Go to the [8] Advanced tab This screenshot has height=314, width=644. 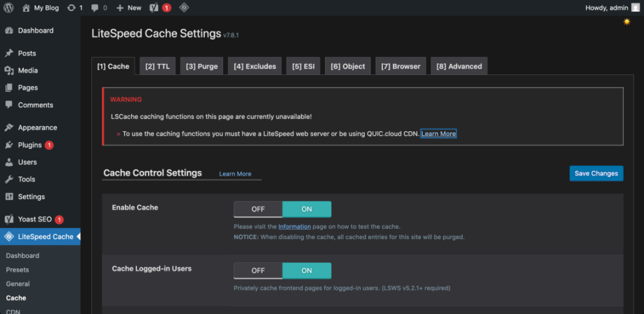tap(459, 66)
